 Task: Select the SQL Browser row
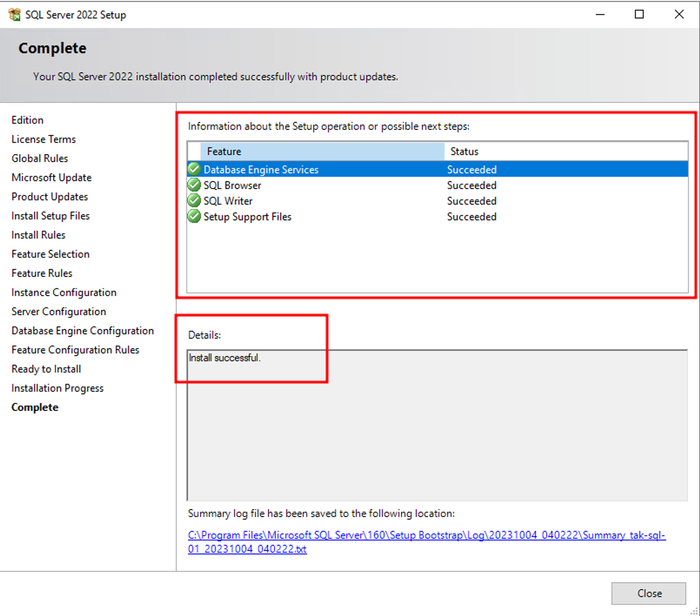(x=232, y=185)
